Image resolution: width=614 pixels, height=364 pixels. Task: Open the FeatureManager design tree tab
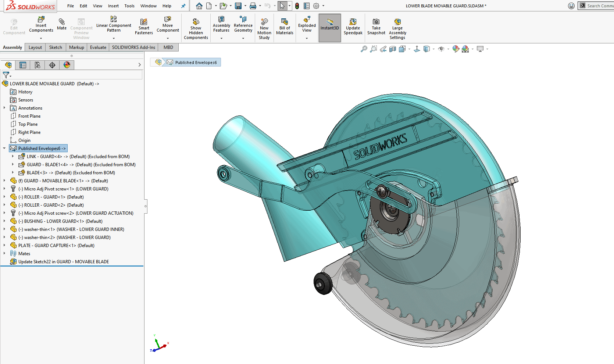pos(8,65)
